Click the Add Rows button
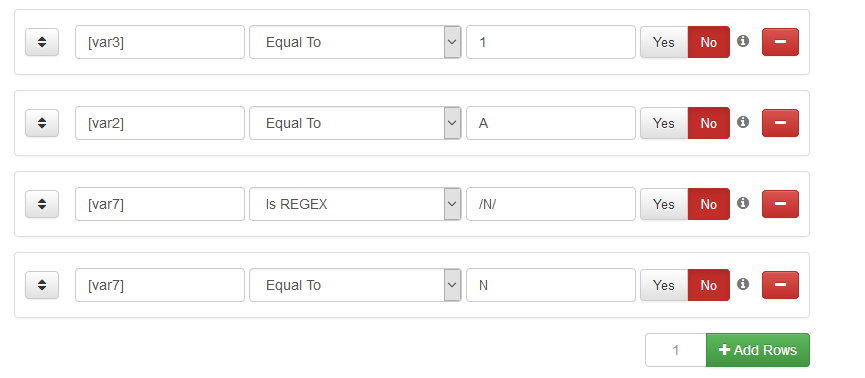865x378 pixels. click(x=758, y=350)
